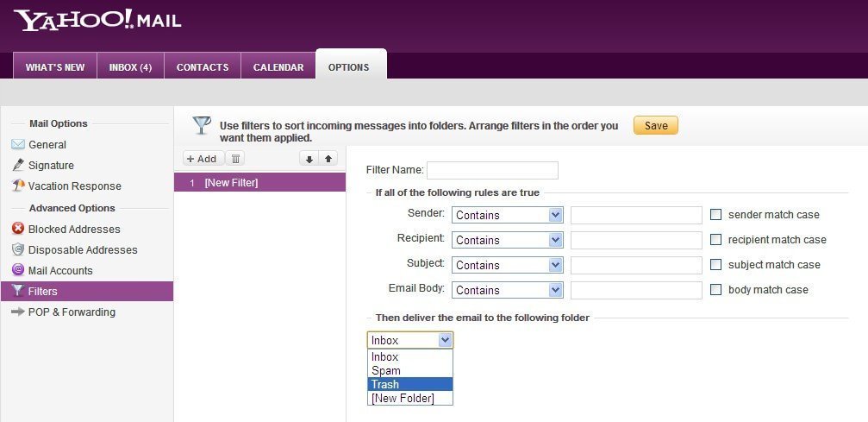868x422 pixels.
Task: Click the Recipient value text field
Action: pyautogui.click(x=637, y=240)
